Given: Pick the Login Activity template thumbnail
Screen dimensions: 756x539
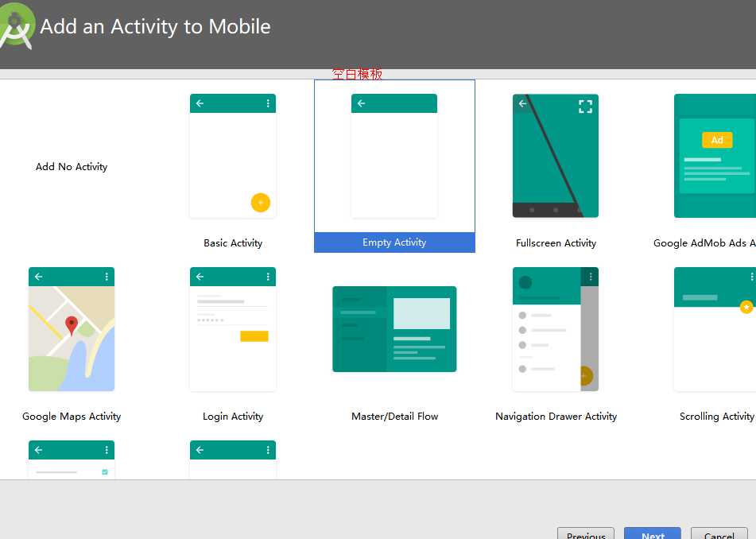Looking at the screenshot, I should 233,329.
